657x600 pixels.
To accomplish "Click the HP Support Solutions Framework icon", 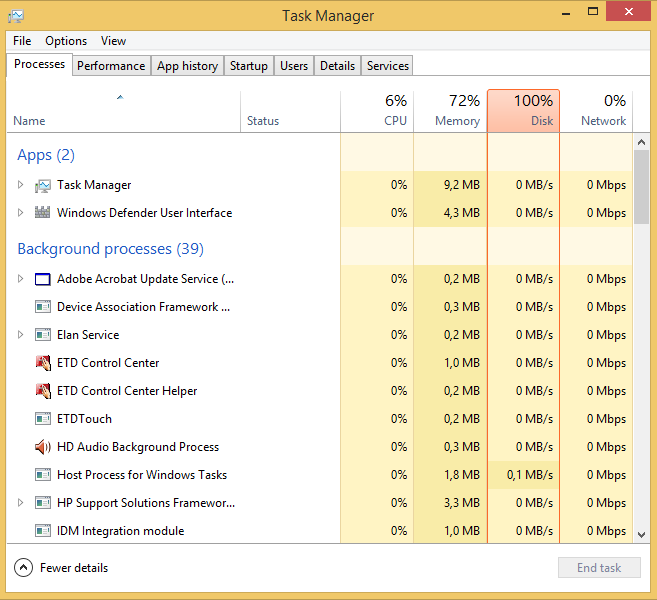I will [x=43, y=503].
